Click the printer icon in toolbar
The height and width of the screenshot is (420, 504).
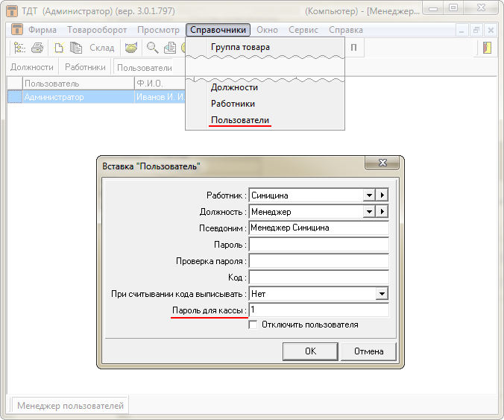pos(37,48)
